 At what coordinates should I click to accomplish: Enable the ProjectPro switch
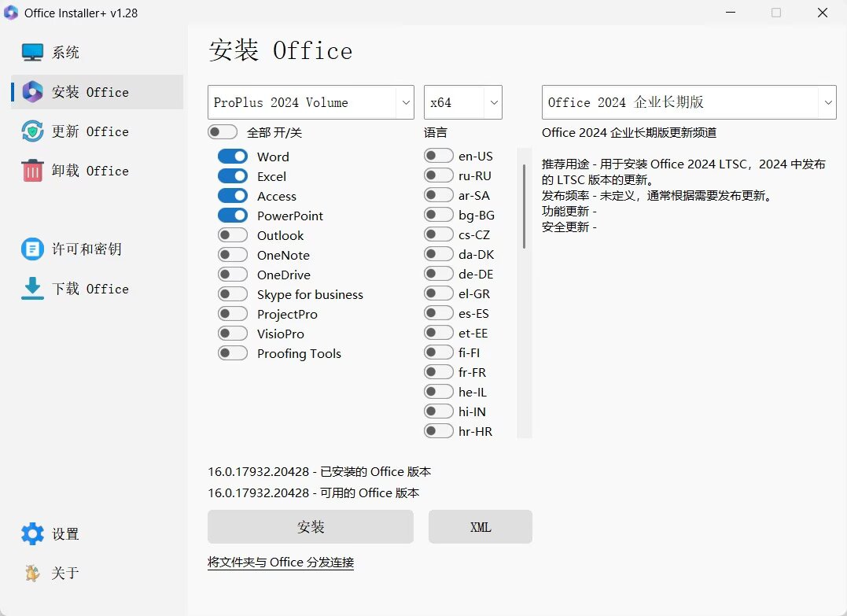click(233, 314)
